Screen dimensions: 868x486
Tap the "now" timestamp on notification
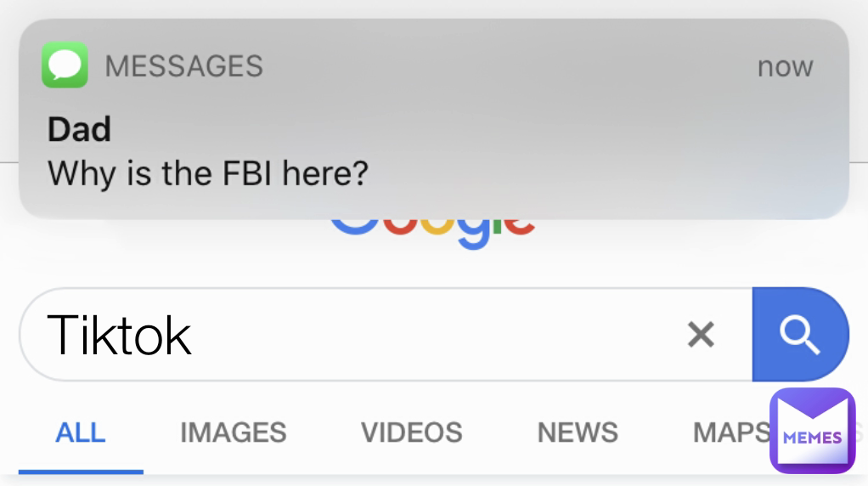(785, 66)
